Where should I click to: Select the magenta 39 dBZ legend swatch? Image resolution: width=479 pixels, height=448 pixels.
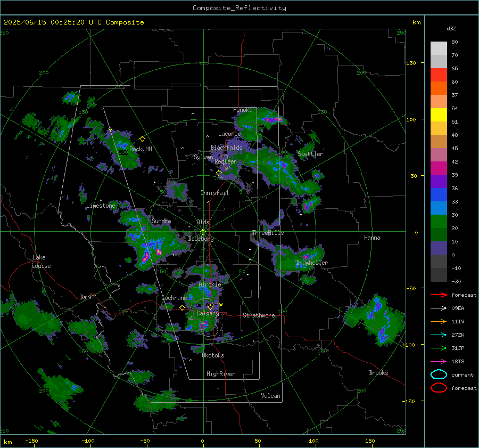(439, 168)
